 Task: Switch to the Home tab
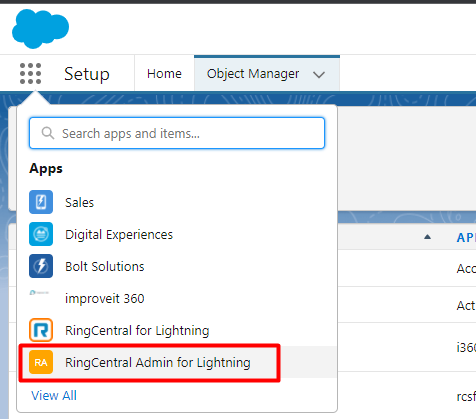pos(164,74)
